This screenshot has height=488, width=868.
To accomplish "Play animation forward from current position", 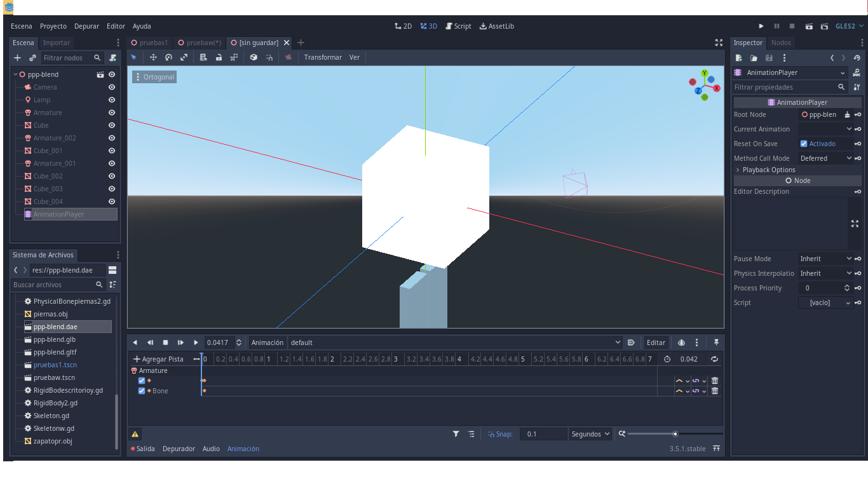I will click(196, 342).
